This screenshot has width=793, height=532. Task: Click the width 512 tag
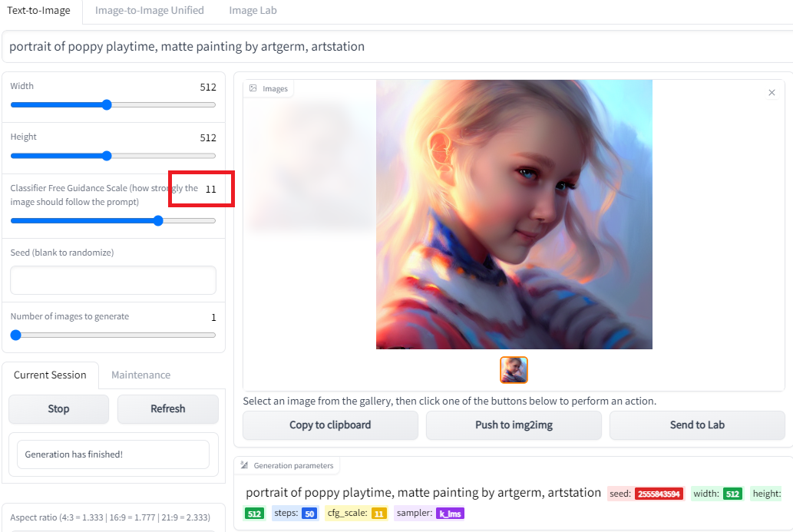(732, 494)
